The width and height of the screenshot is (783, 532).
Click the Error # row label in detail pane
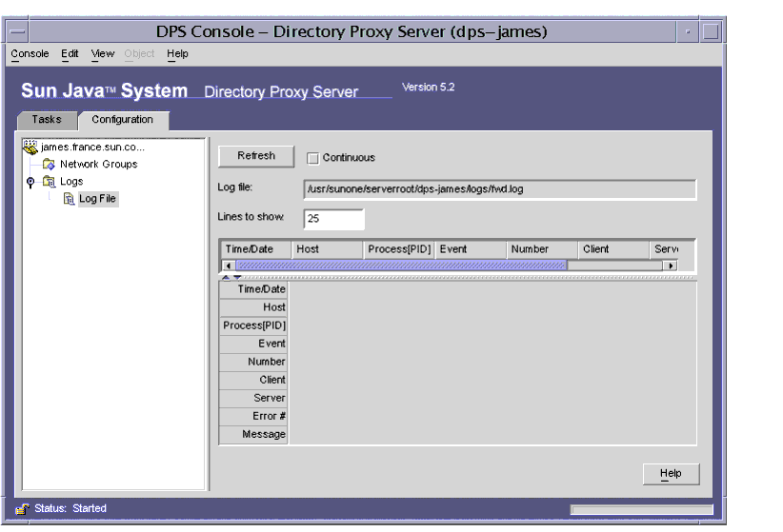[x=253, y=416]
